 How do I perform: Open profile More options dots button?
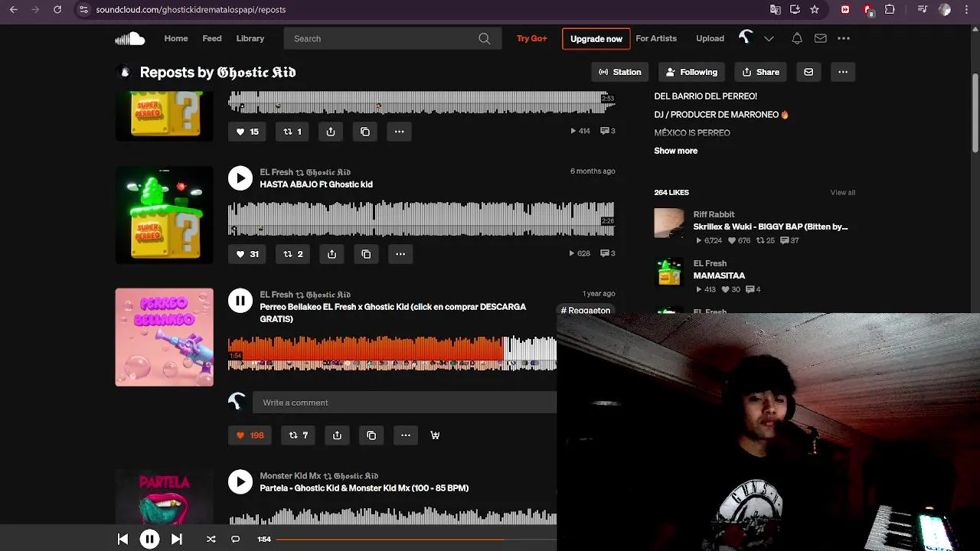(843, 72)
